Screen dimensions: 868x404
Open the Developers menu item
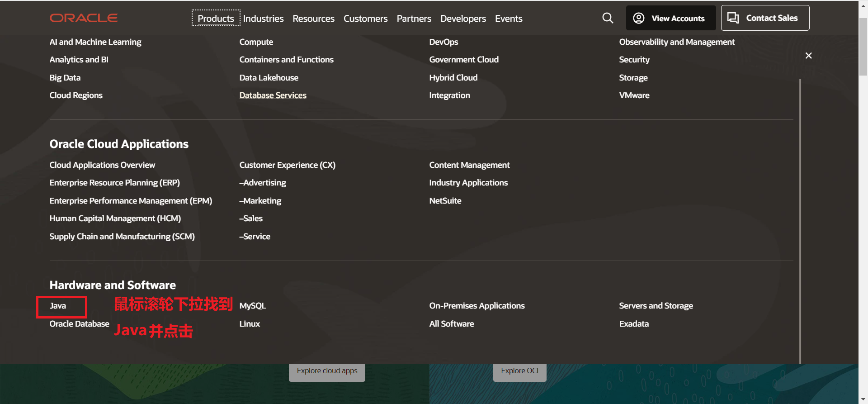pos(463,19)
